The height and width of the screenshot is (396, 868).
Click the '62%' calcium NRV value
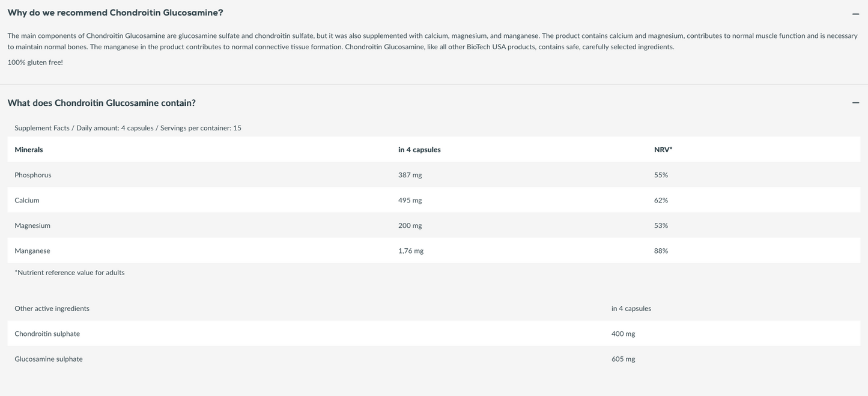661,200
